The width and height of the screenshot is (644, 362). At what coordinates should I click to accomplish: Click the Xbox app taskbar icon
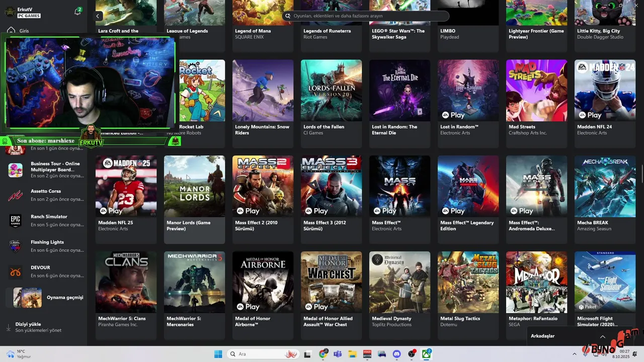426,354
